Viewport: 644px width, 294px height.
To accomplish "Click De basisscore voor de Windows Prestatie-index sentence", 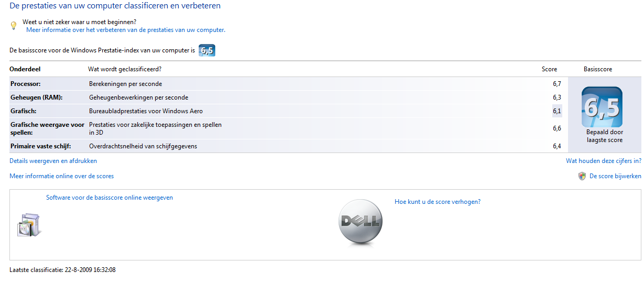I will [102, 51].
